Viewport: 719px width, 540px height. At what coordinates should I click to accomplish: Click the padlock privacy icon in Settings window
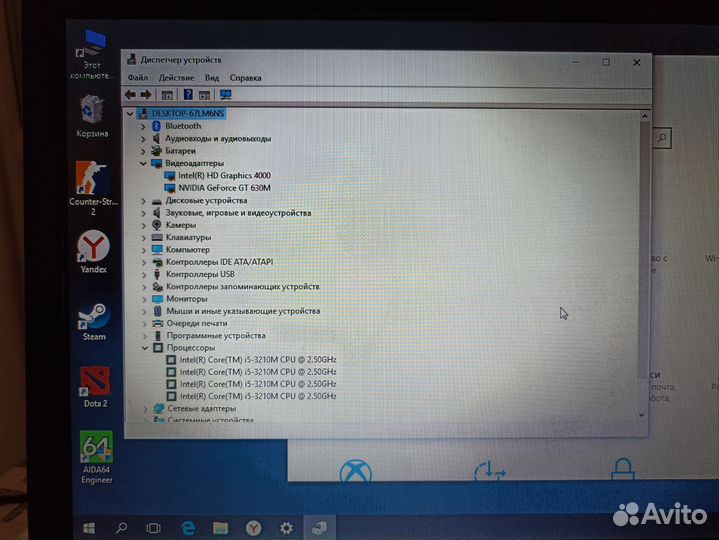pos(623,468)
